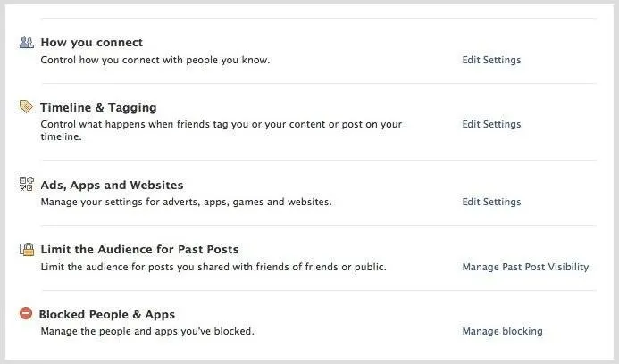Click the padlock icon for Past Posts

click(x=27, y=249)
